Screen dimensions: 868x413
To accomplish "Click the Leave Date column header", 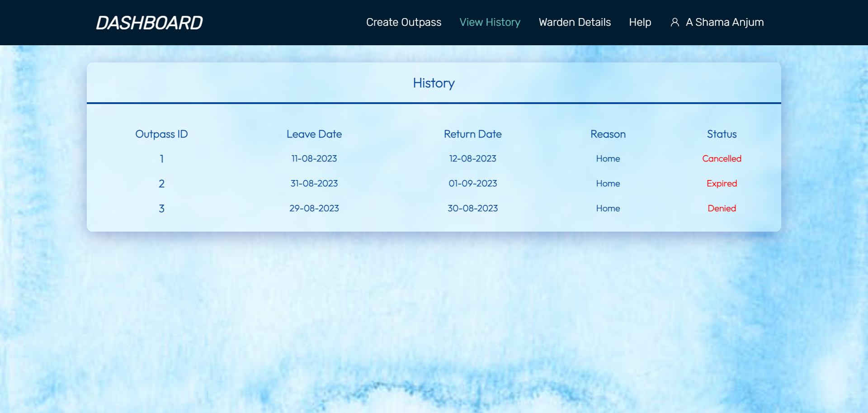I will click(x=314, y=134).
